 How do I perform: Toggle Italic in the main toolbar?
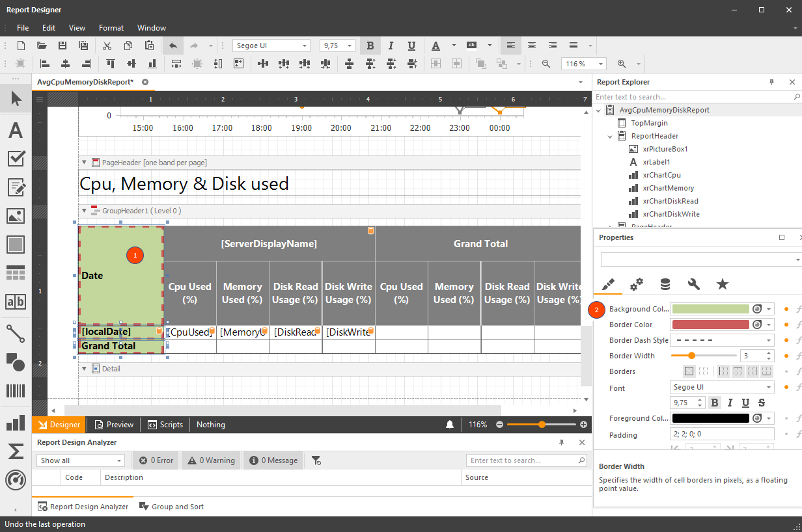391,46
